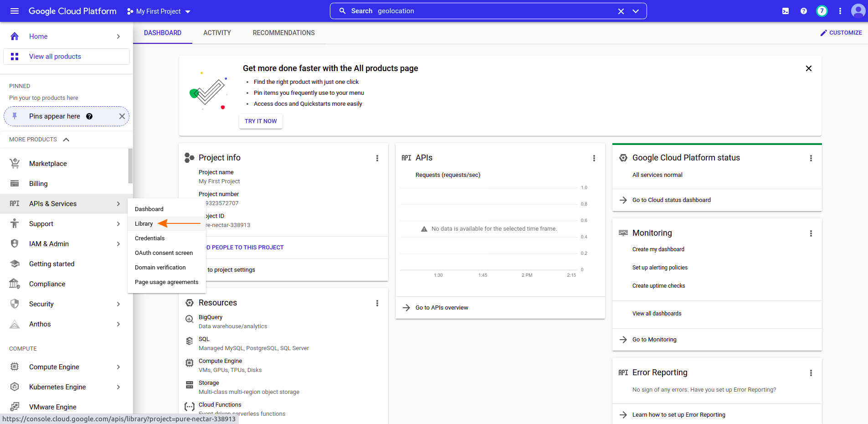Select Credentials in the submenu
This screenshot has width=868, height=424.
coord(167,238)
